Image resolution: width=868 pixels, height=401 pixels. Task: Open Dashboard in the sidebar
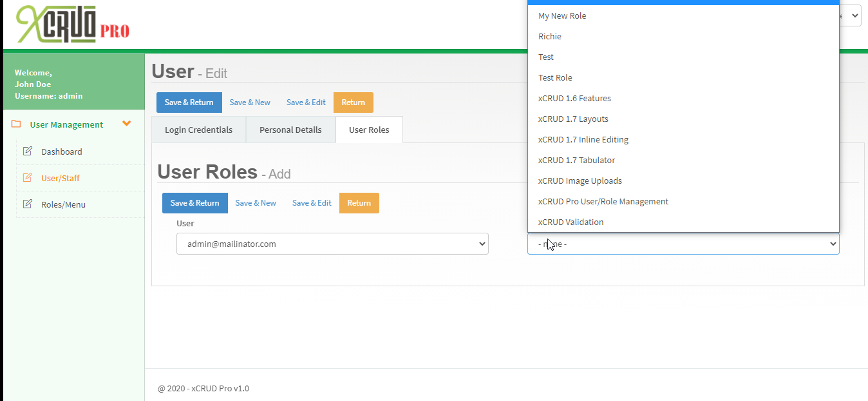click(x=62, y=152)
